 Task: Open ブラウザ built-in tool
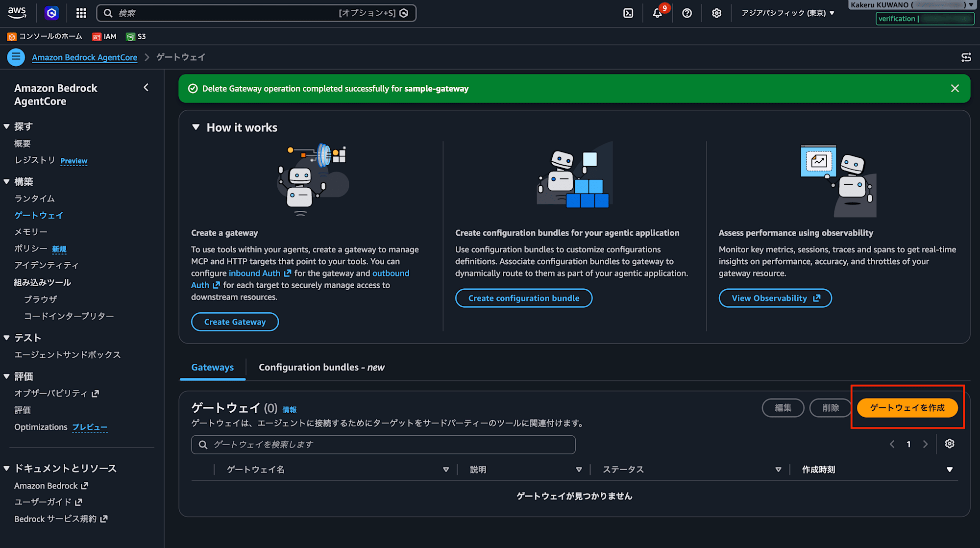click(x=41, y=299)
